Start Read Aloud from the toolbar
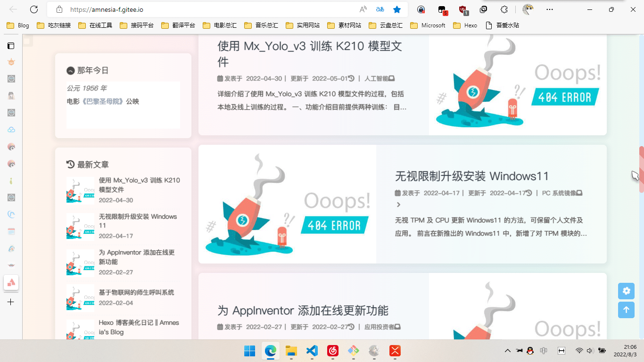 point(363,9)
